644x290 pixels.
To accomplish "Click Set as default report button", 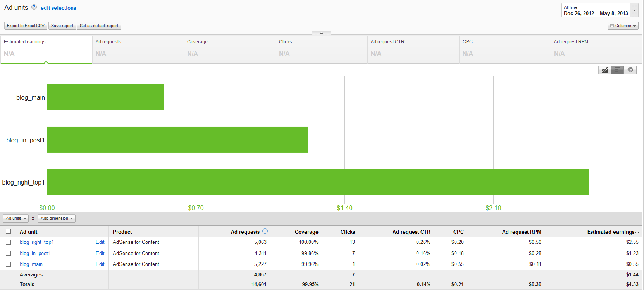I will pyautogui.click(x=99, y=26).
